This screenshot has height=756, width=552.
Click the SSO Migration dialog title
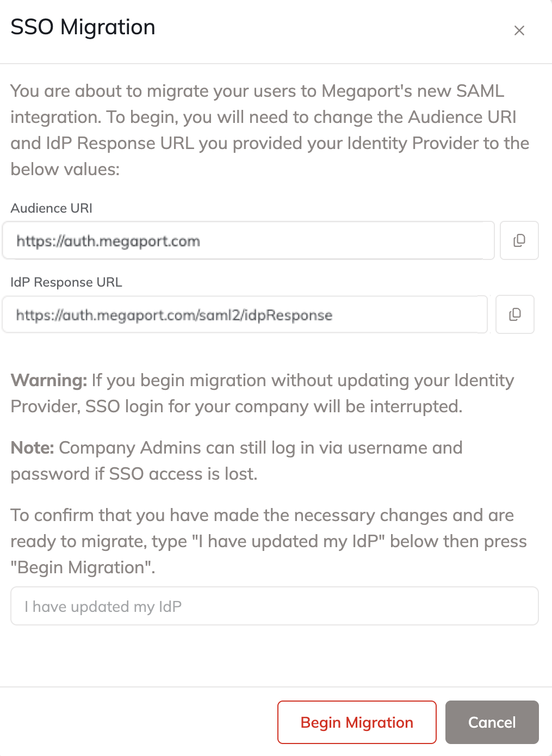83,27
